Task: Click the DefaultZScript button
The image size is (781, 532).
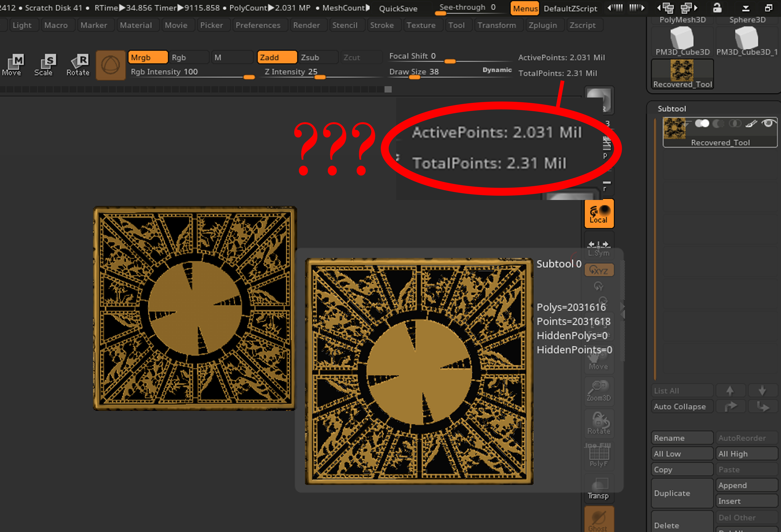Action: click(x=570, y=9)
